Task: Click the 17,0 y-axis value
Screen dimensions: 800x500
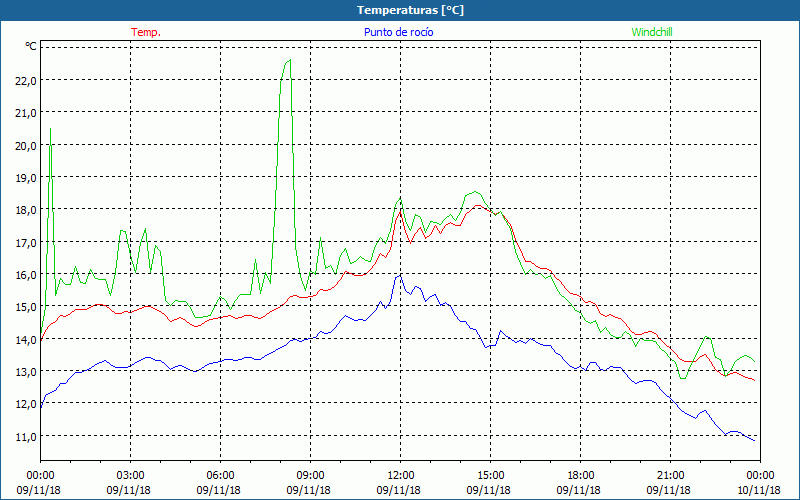Action: (26, 242)
